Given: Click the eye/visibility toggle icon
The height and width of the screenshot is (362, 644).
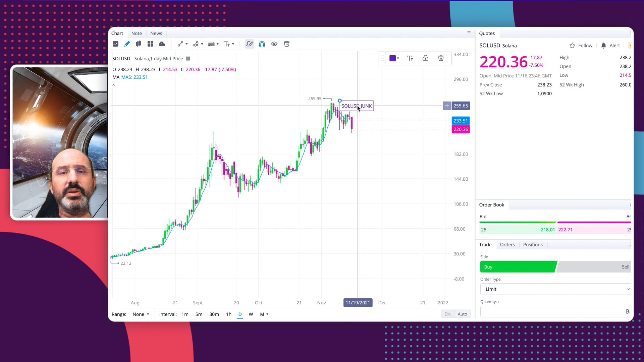Looking at the screenshot, I should (x=274, y=44).
